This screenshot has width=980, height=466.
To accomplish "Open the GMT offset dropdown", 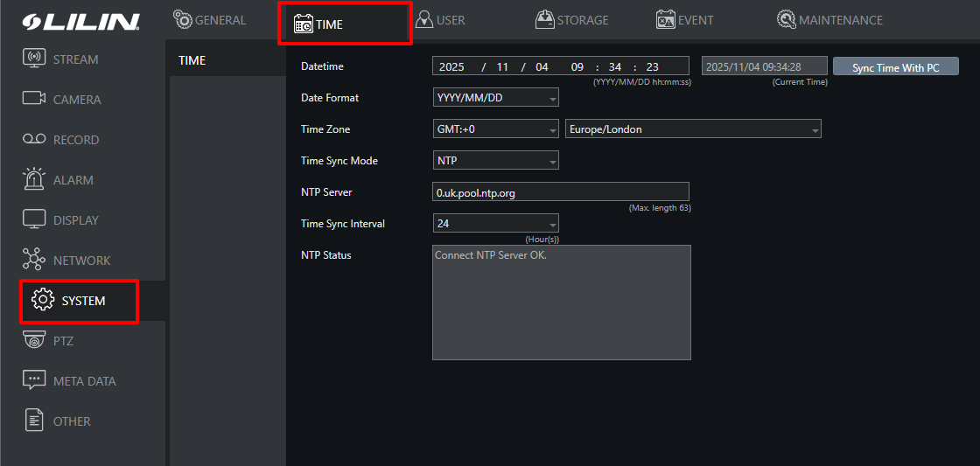I will [495, 129].
